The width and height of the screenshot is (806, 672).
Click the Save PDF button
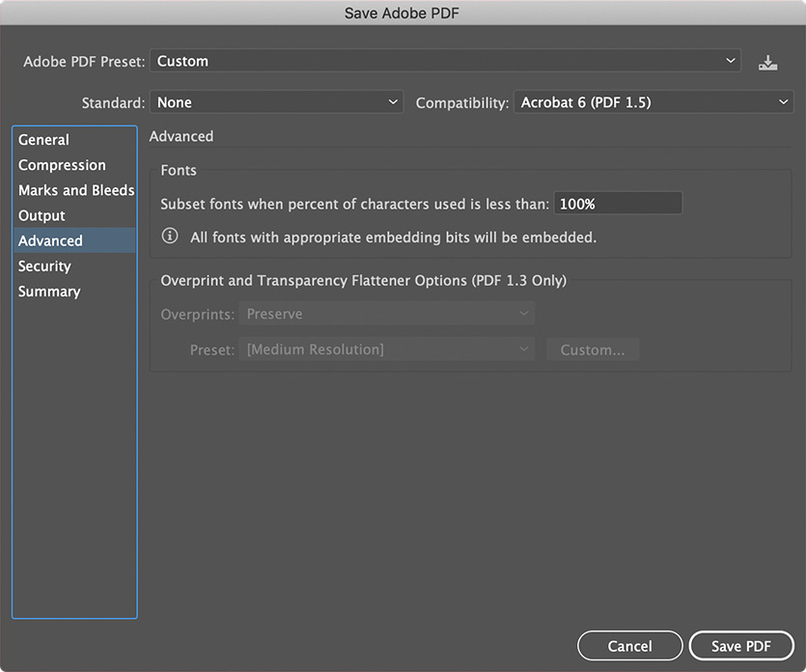(741, 646)
